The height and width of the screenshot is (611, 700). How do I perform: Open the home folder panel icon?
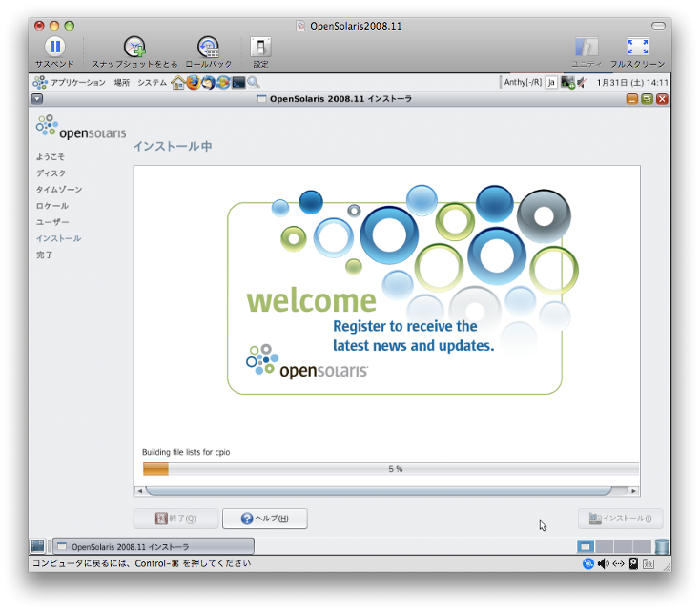[x=177, y=83]
